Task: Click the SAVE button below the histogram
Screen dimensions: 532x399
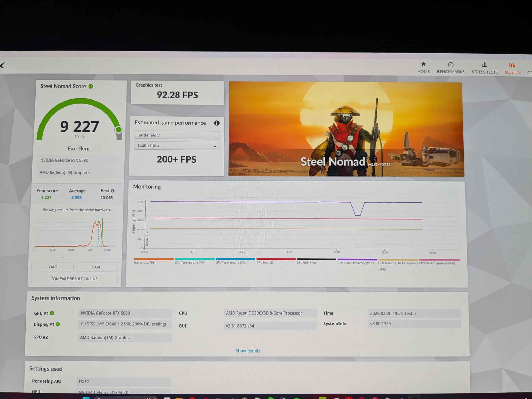Action: tap(96, 267)
